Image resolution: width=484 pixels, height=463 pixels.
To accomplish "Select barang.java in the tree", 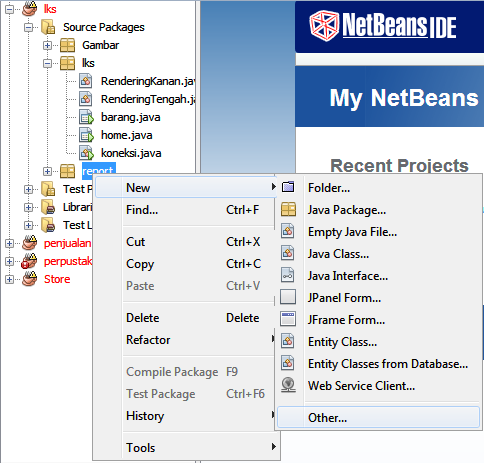I will pyautogui.click(x=131, y=117).
